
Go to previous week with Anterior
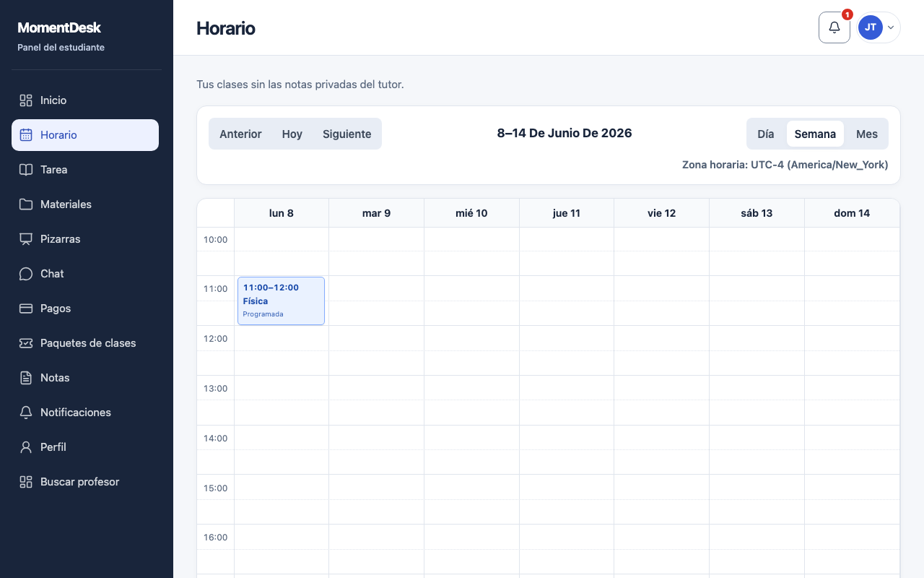(240, 134)
